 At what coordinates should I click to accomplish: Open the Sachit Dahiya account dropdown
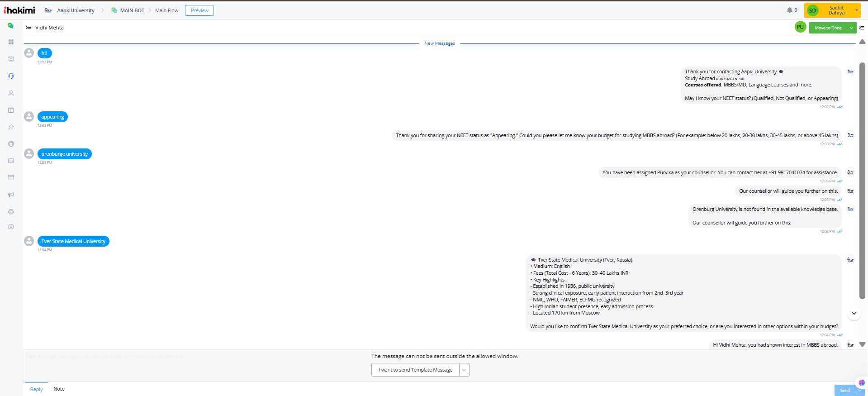pyautogui.click(x=832, y=10)
